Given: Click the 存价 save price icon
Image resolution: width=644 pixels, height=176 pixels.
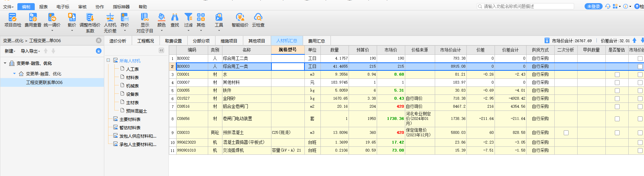Looking at the screenshot, I should (124, 17).
